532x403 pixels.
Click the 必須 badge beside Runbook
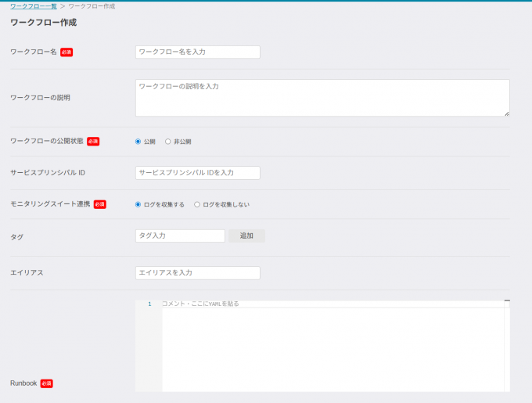pyautogui.click(x=46, y=383)
